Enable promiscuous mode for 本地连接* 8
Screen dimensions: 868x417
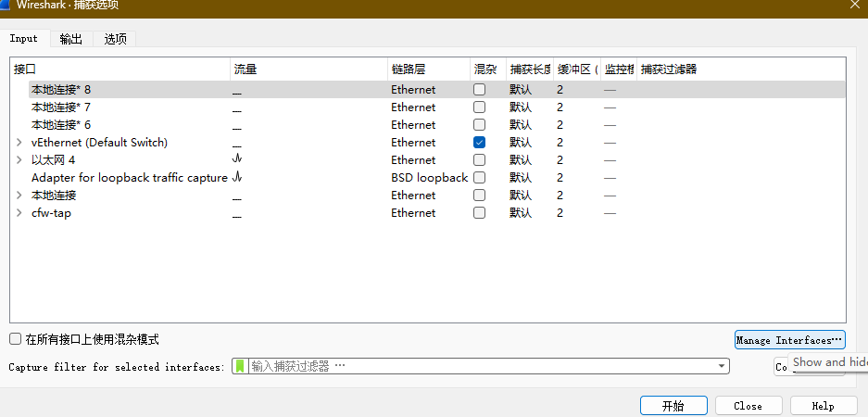click(480, 89)
